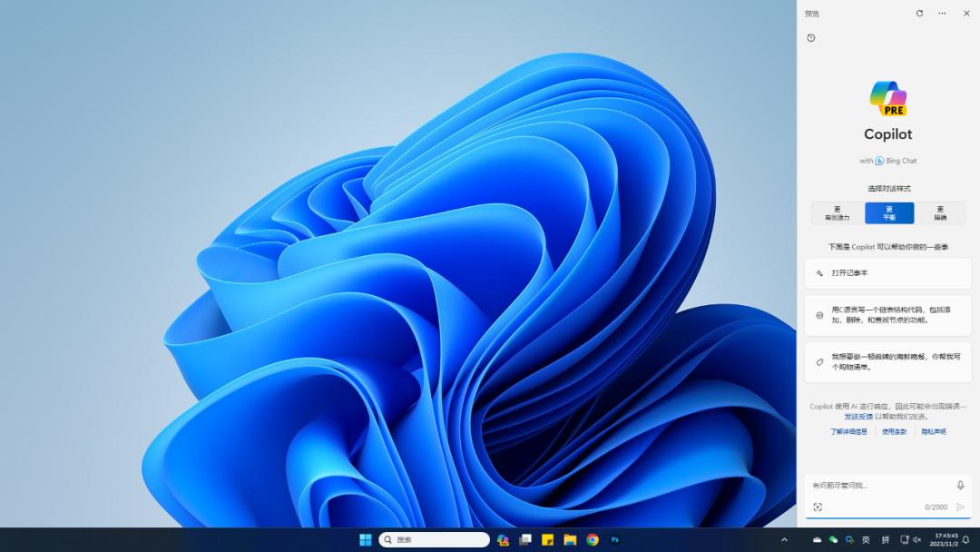Close the Copilot side panel

[x=966, y=13]
